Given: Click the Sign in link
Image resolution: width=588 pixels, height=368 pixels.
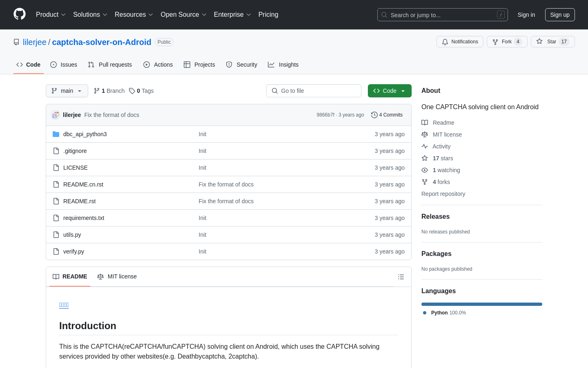Looking at the screenshot, I should [526, 15].
